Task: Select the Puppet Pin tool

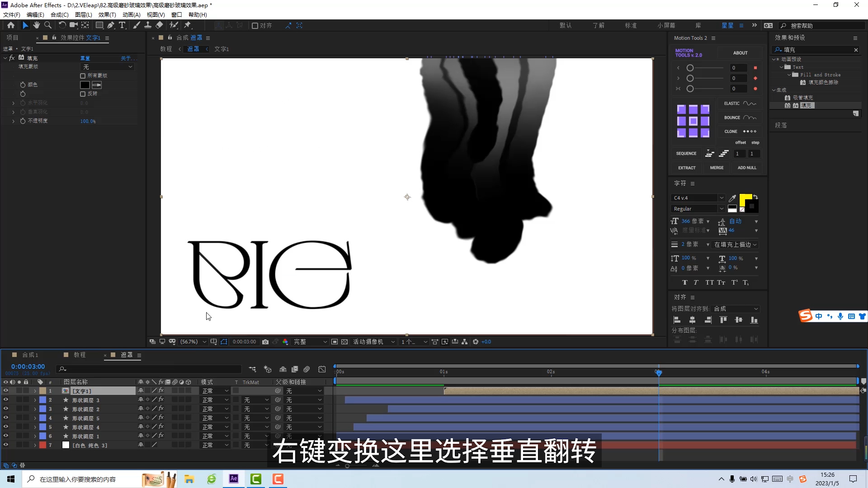Action: click(x=188, y=25)
